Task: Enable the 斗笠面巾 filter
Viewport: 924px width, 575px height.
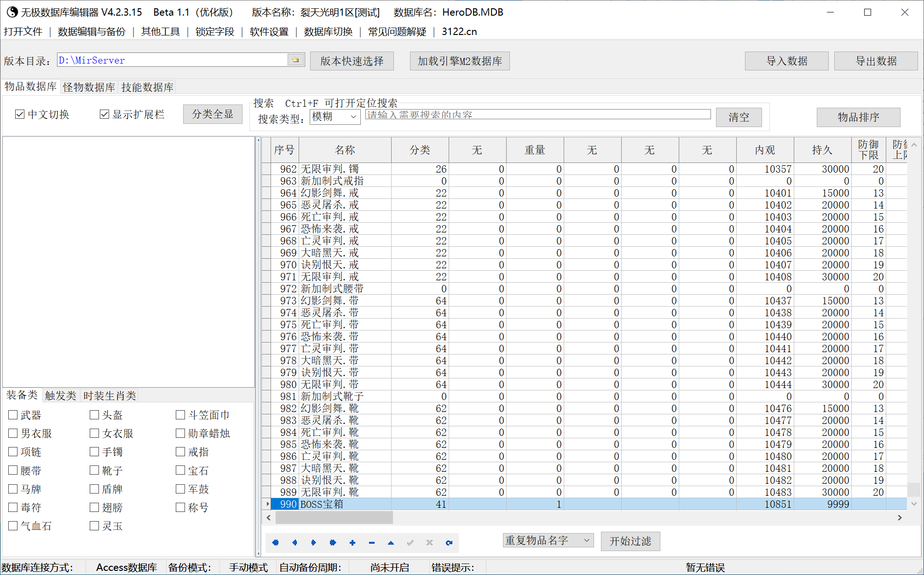Action: (x=180, y=415)
